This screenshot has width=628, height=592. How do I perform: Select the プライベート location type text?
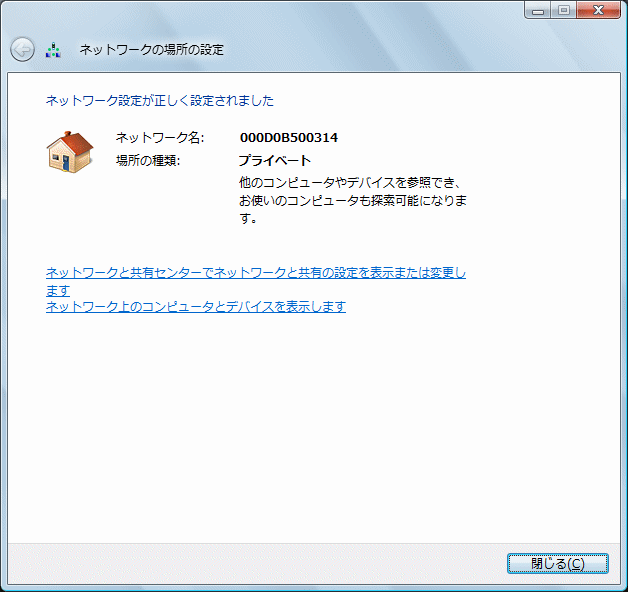275,160
